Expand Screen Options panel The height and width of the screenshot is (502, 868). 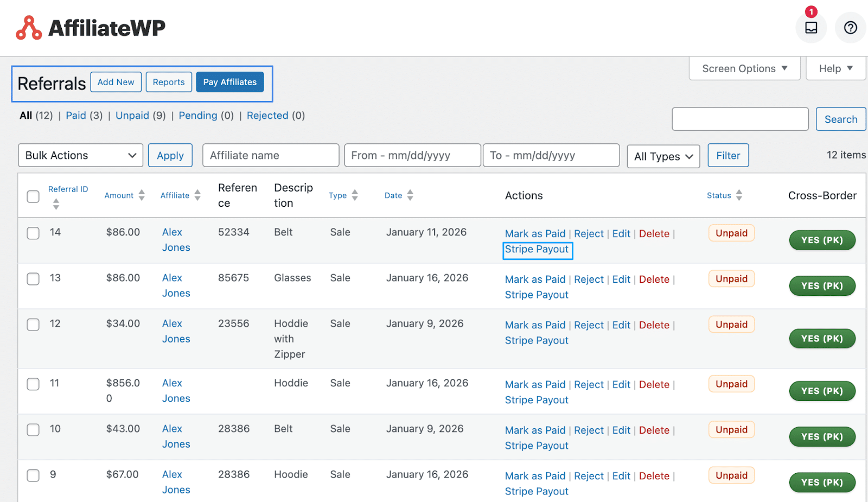point(744,68)
